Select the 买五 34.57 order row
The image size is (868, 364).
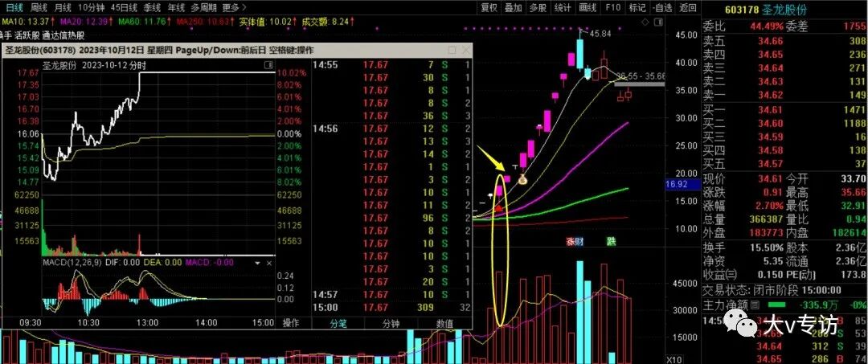784,164
